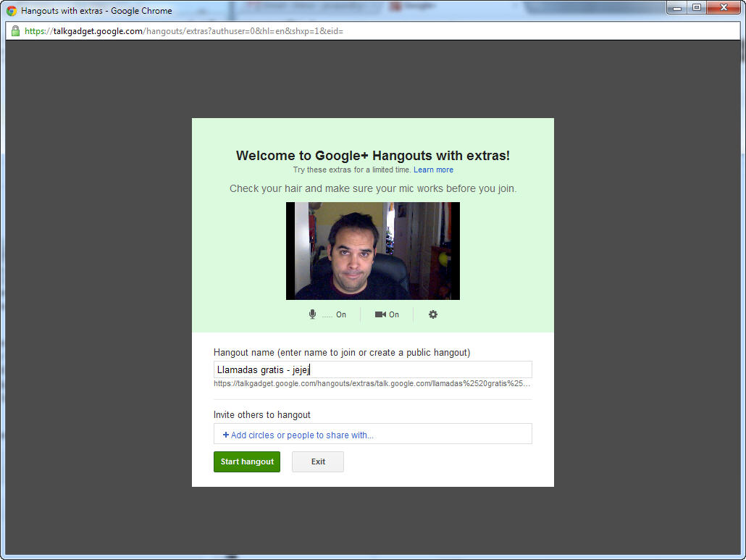Minimize the Hangouts Chrome window

677,8
